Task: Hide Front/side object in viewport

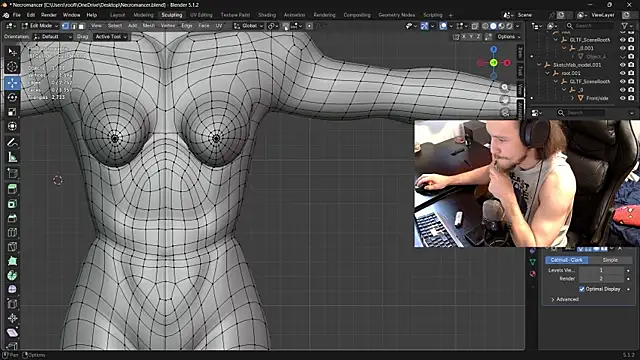Action: coord(622,98)
